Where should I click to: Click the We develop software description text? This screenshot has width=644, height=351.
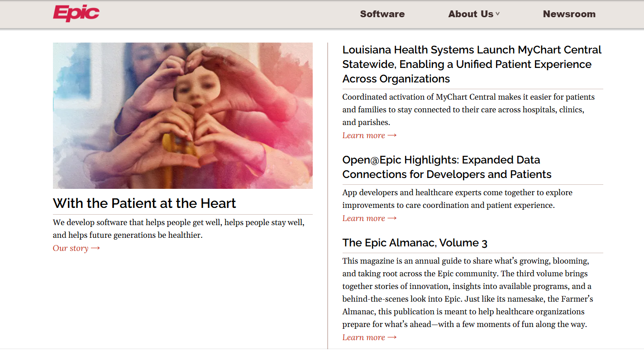[178, 229]
